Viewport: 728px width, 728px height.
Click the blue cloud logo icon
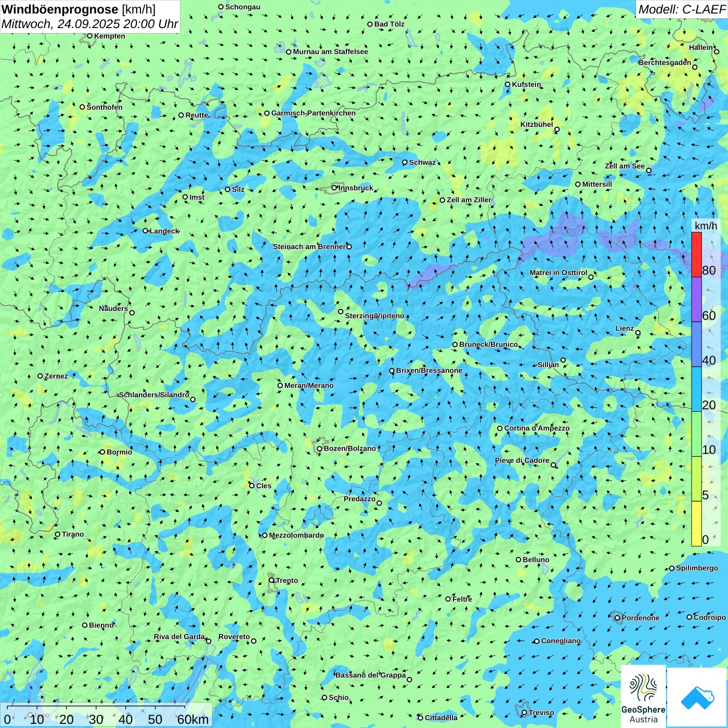(697, 697)
